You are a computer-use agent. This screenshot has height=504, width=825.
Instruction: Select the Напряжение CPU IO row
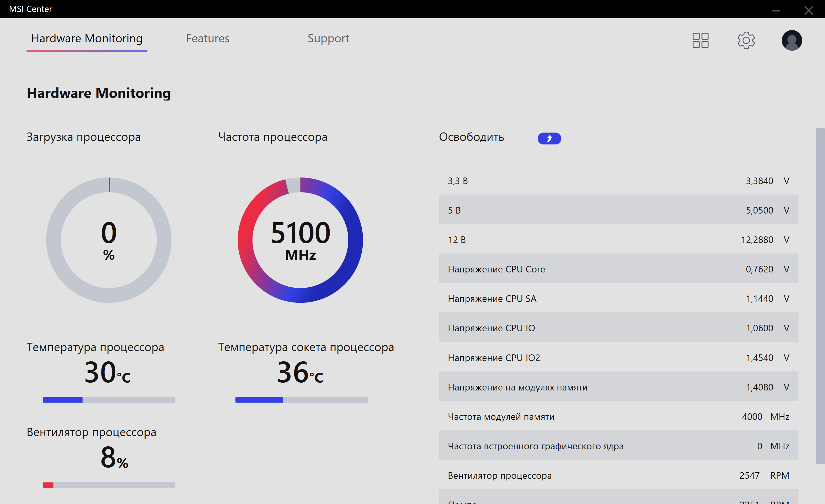(618, 328)
